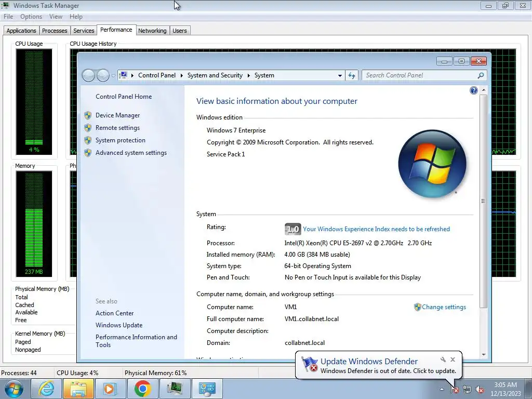Switch to the Services tab
Viewport: 532px width, 399px height.
(84, 31)
